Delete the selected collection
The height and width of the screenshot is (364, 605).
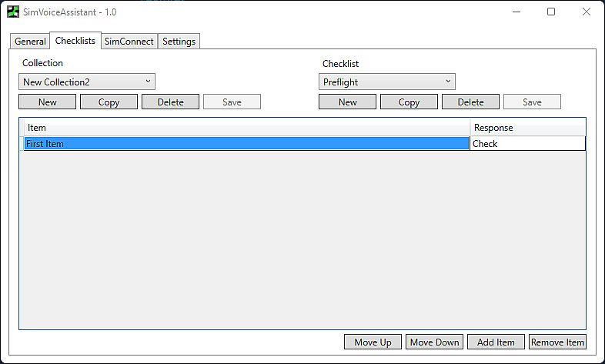171,102
